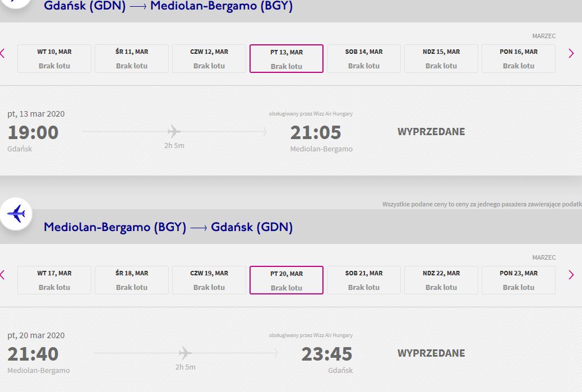582x392 pixels.
Task: Select return date SOB 21, MAR
Action: pyautogui.click(x=364, y=280)
